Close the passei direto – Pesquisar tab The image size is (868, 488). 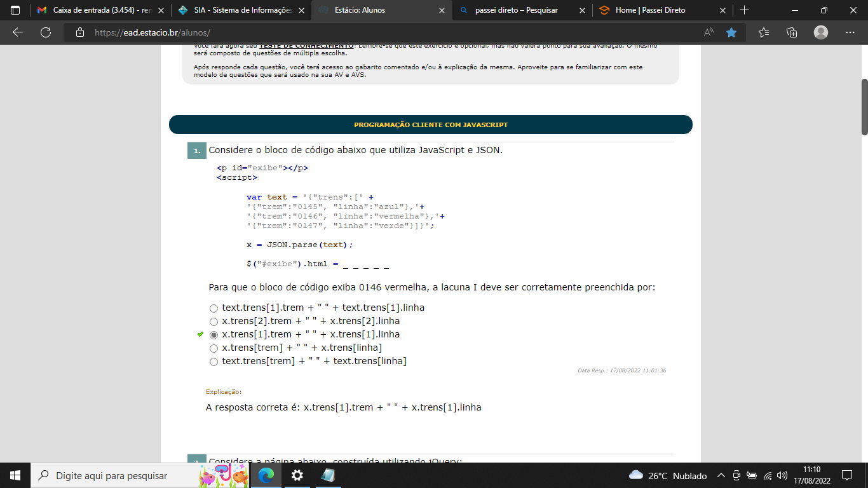pyautogui.click(x=582, y=10)
